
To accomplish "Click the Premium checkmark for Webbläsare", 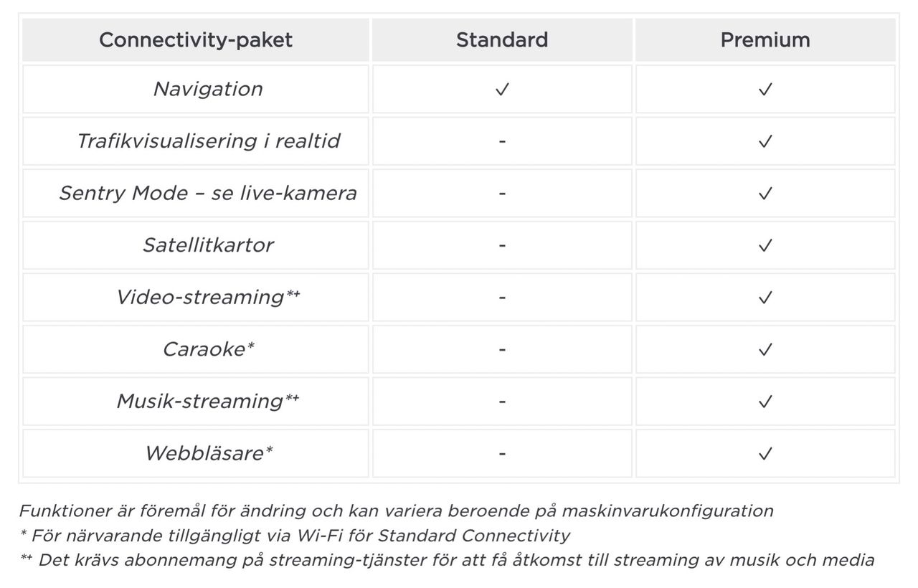I will point(765,453).
